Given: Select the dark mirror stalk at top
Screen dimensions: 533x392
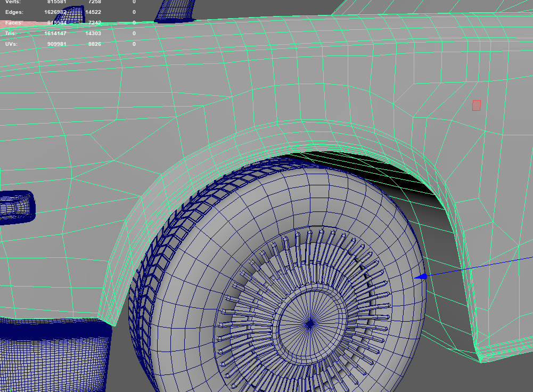Looking at the screenshot, I should (175, 11).
